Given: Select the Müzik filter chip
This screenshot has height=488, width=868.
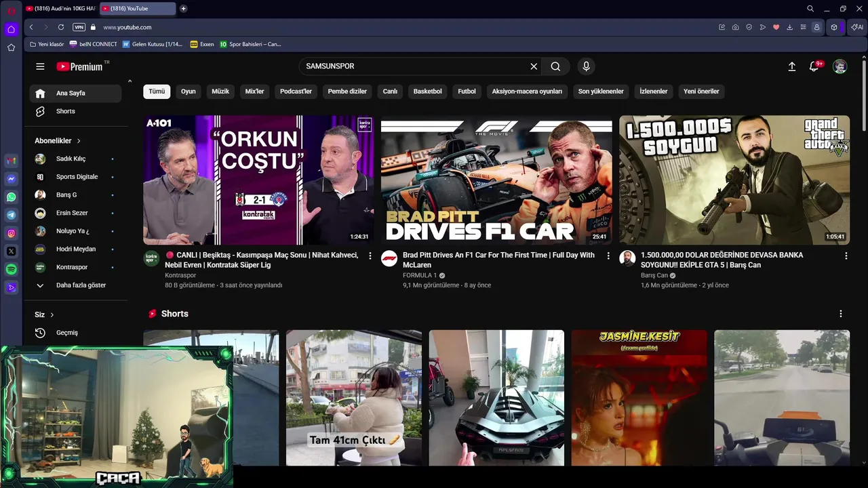Looking at the screenshot, I should tap(220, 91).
